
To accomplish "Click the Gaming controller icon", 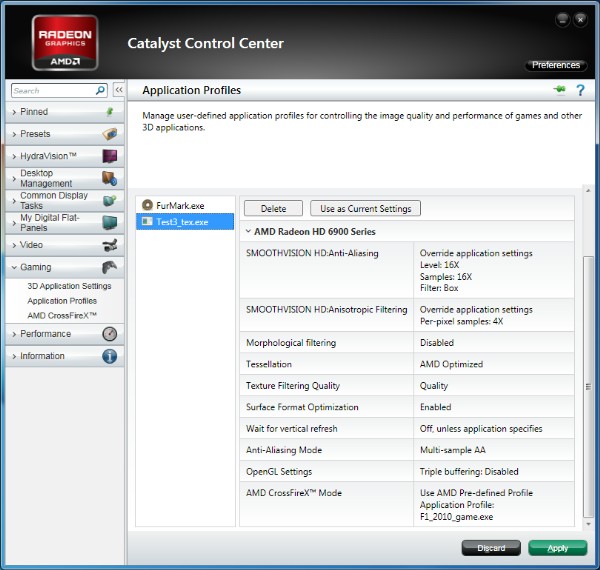I will [110, 267].
